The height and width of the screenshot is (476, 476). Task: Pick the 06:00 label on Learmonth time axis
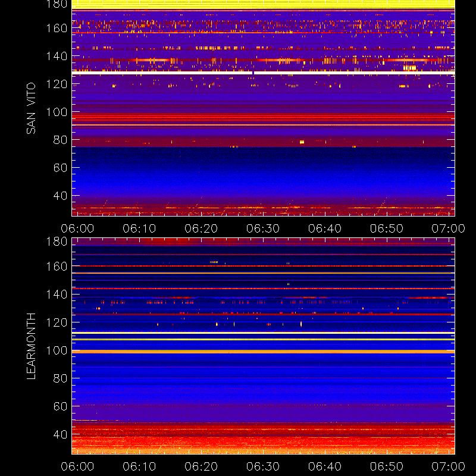pyautogui.click(x=77, y=466)
